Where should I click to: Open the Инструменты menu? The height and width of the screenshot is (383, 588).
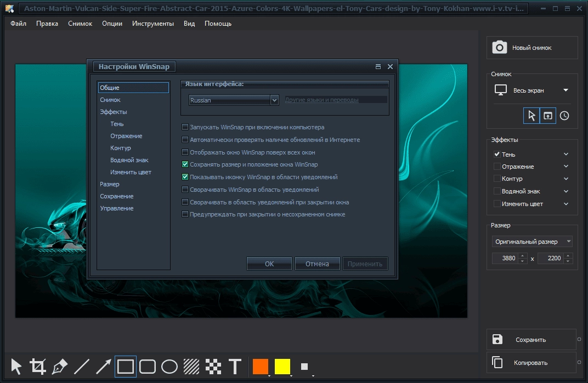[x=153, y=23]
